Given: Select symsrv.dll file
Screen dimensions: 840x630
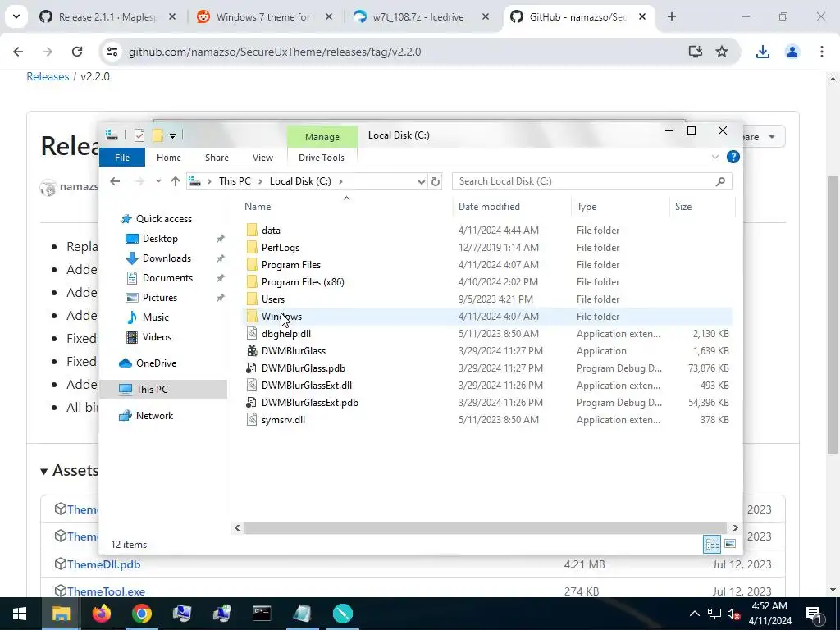Looking at the screenshot, I should 283,420.
